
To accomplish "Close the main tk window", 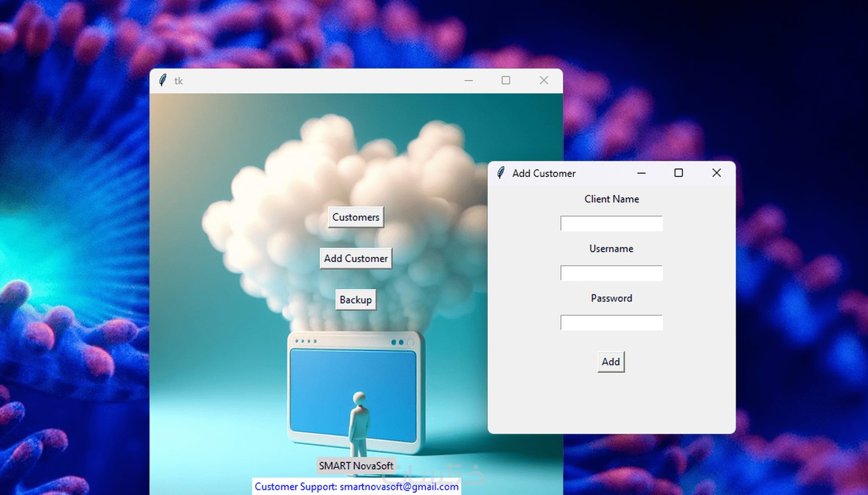I will pyautogui.click(x=544, y=81).
